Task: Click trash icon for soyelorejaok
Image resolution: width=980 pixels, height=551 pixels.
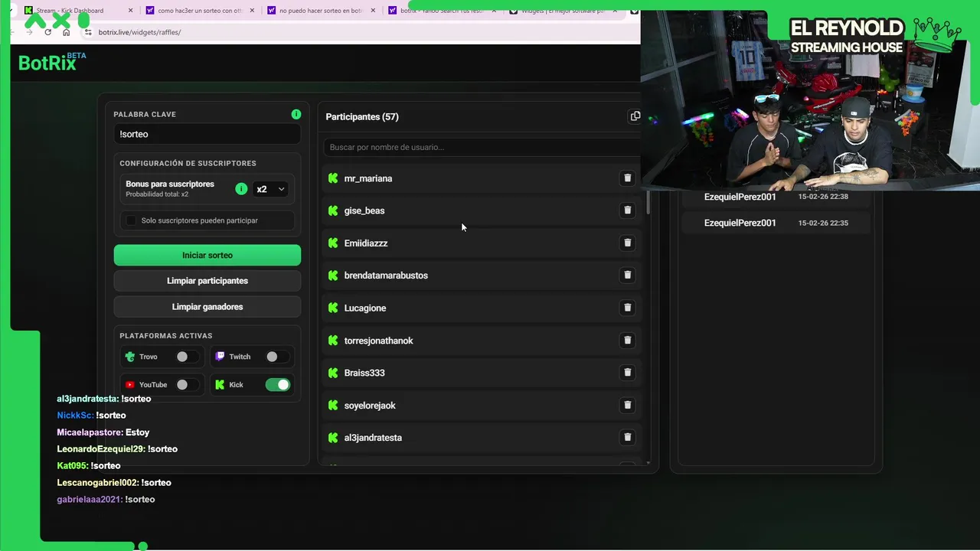Action: (x=627, y=405)
